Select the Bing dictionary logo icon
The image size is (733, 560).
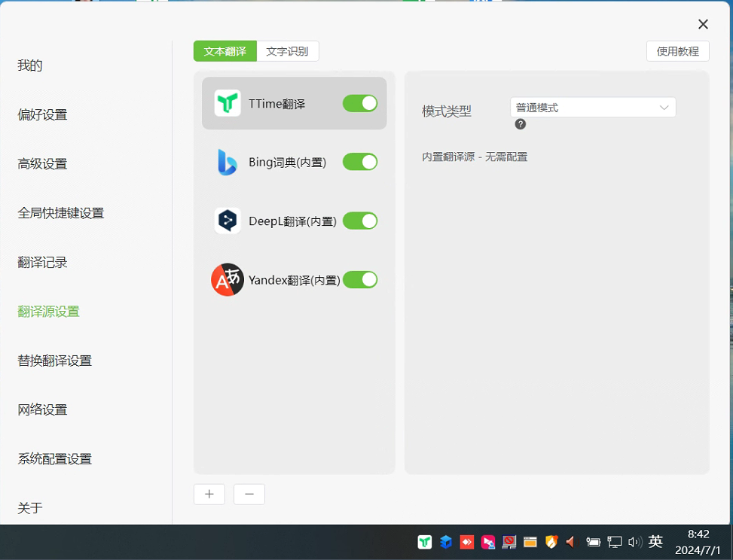coord(228,162)
